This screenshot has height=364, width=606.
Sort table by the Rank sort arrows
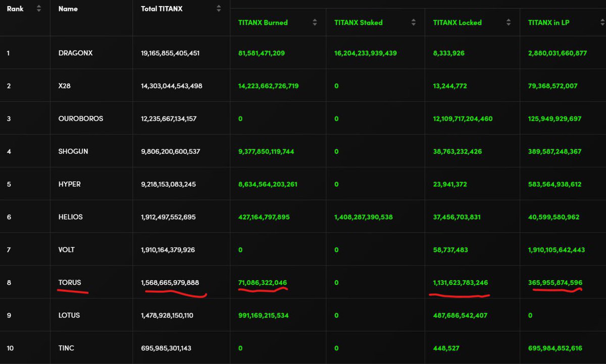click(39, 9)
